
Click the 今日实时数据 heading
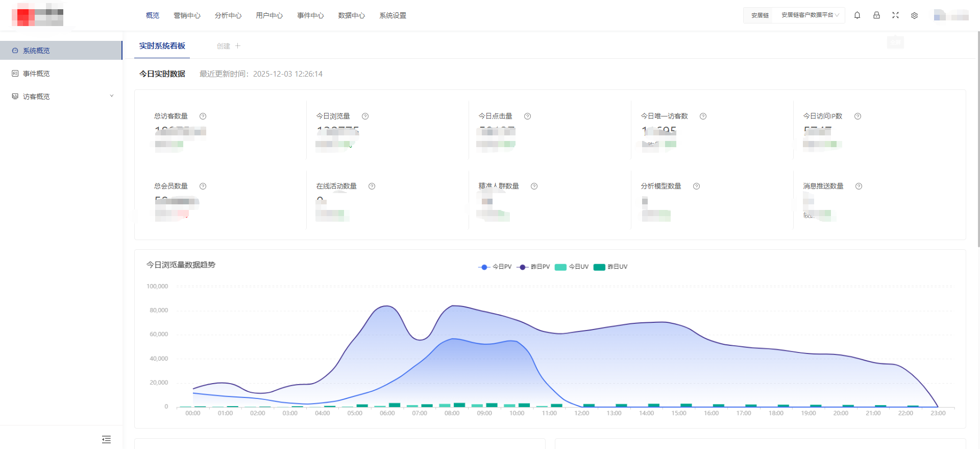pos(162,74)
